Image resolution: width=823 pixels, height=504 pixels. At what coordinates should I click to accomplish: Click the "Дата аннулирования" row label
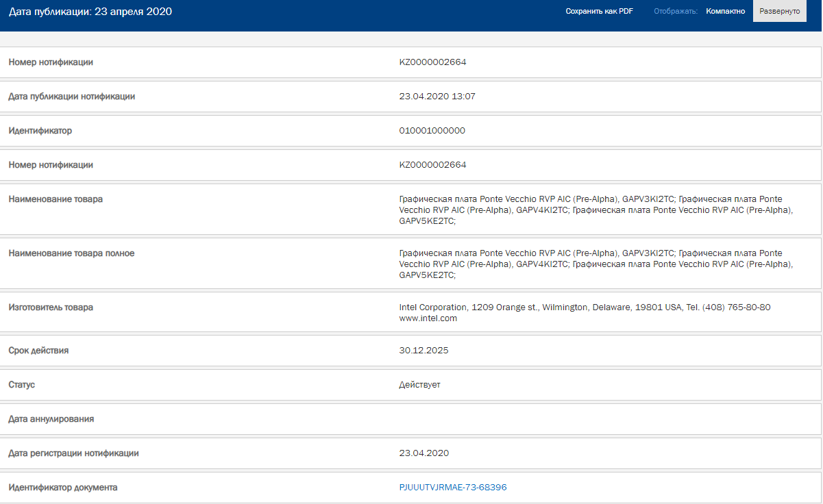coord(51,419)
